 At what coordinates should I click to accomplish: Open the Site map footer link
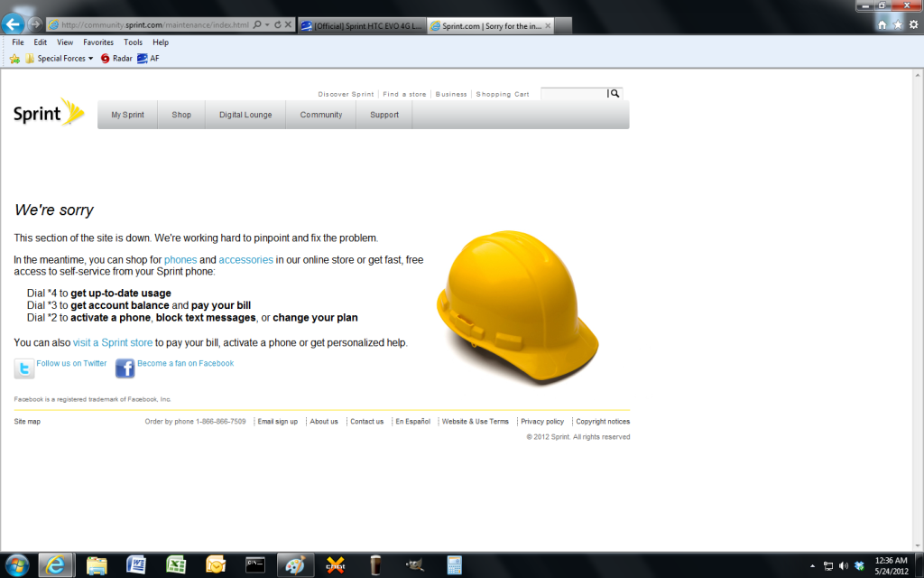27,422
